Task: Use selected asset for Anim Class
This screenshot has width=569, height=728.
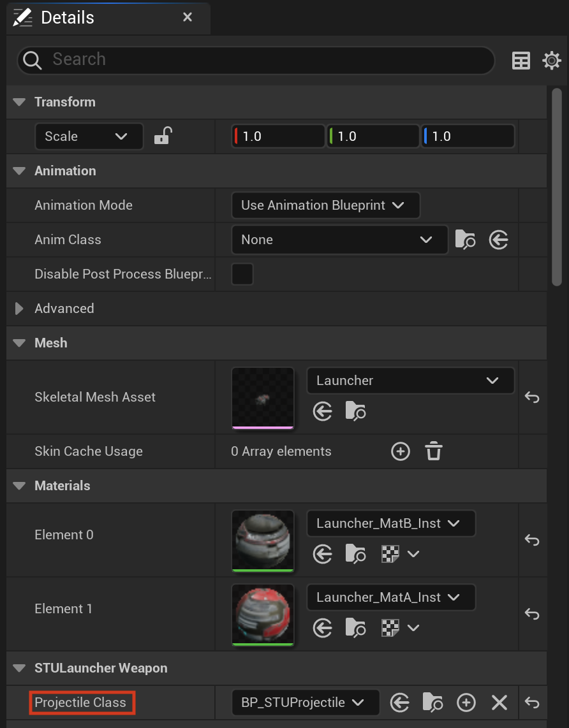Action: (498, 240)
